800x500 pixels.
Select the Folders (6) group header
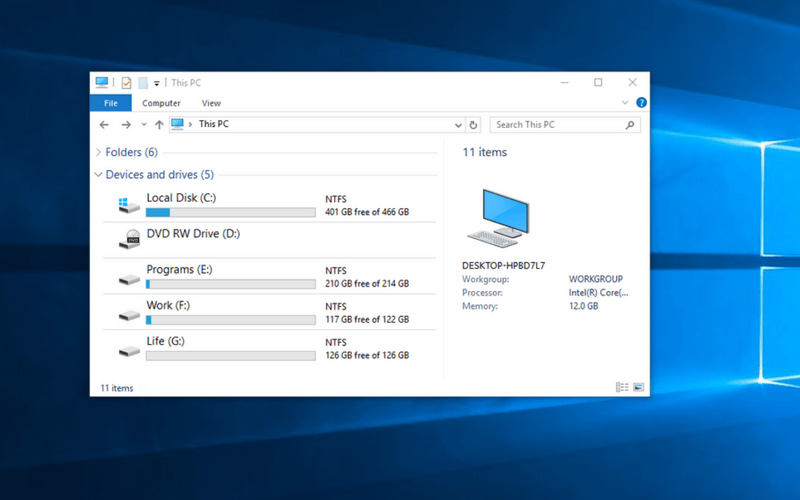coord(131,152)
